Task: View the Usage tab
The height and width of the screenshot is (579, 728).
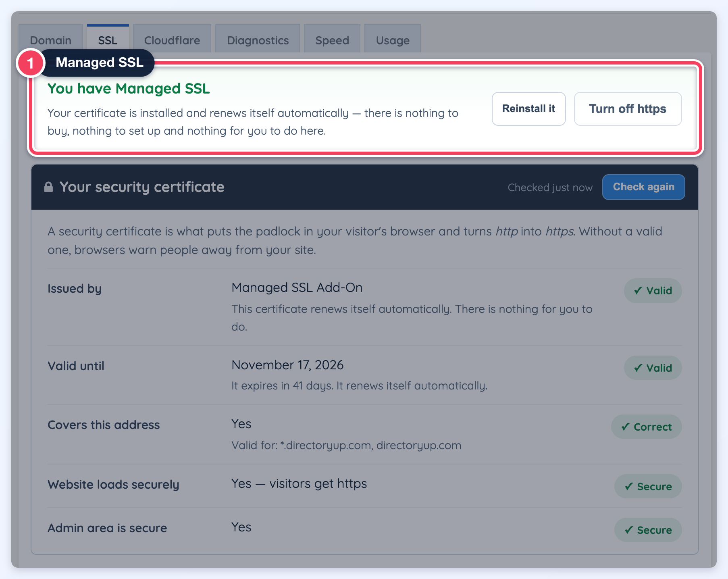Action: tap(393, 39)
